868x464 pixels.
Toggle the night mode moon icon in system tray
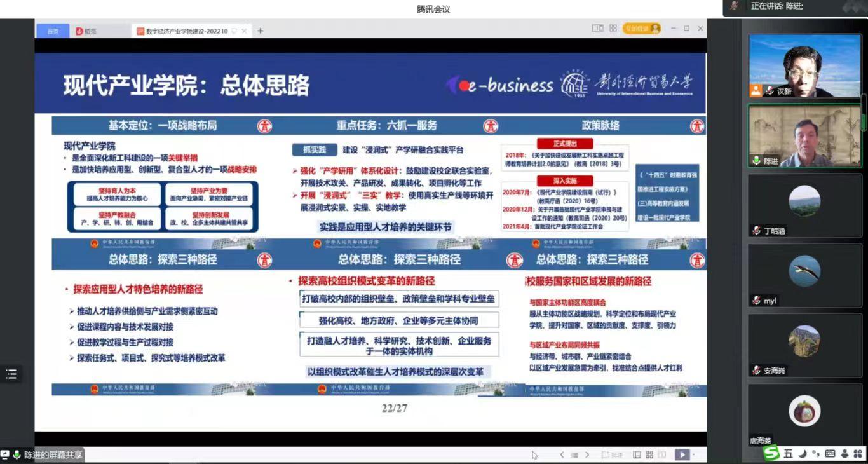point(801,454)
